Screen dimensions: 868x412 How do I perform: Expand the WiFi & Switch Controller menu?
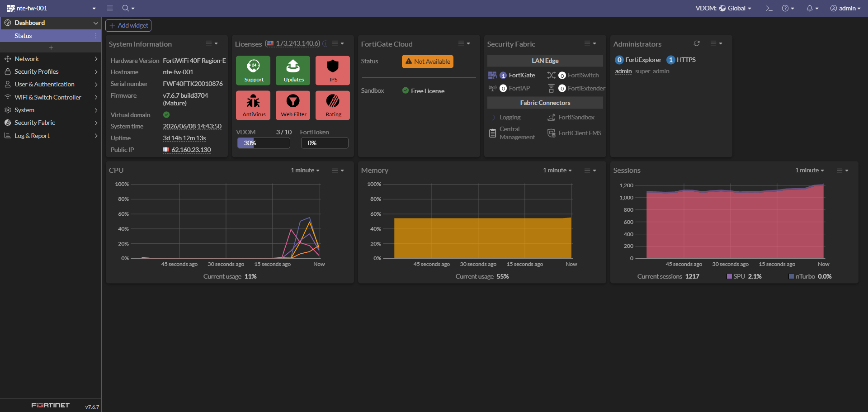click(51, 97)
